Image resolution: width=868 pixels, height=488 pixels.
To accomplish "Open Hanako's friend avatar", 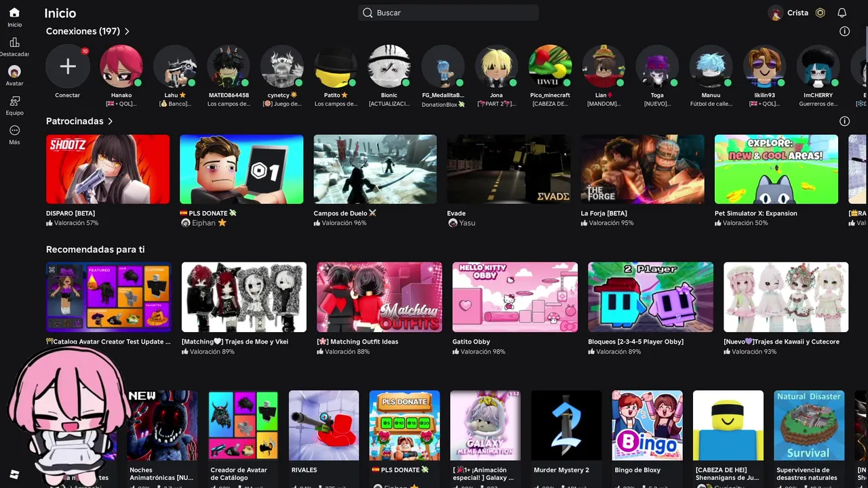I will click(121, 66).
